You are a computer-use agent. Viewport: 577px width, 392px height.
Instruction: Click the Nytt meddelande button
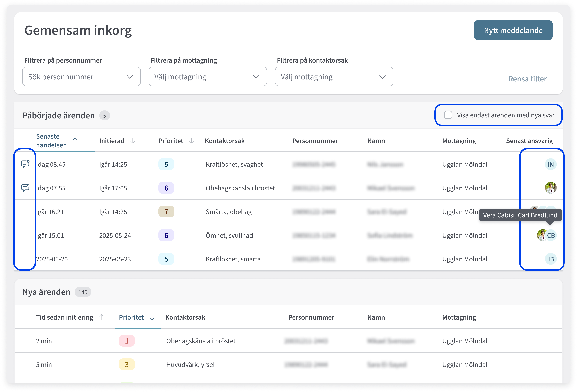(513, 30)
